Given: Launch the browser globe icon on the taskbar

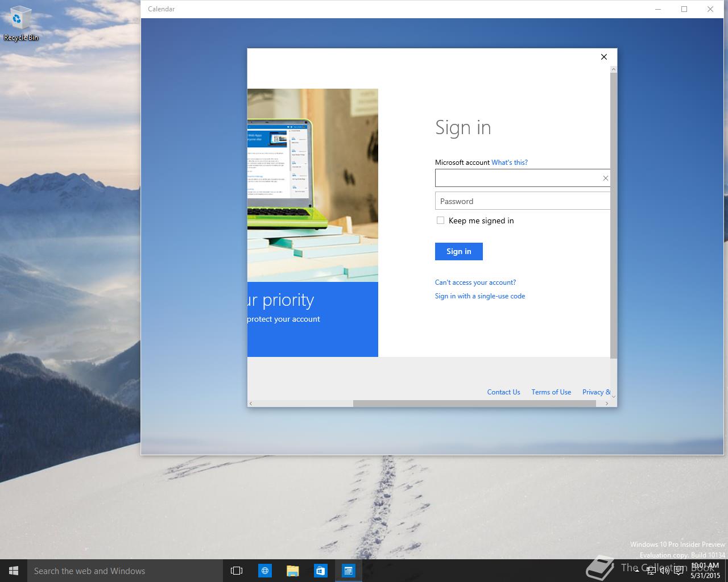Looking at the screenshot, I should [264, 571].
